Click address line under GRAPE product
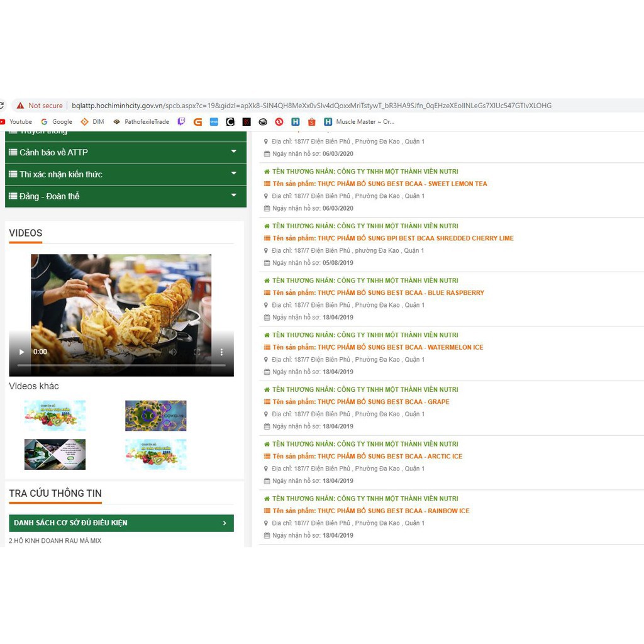This screenshot has width=644, height=644. pos(348,414)
